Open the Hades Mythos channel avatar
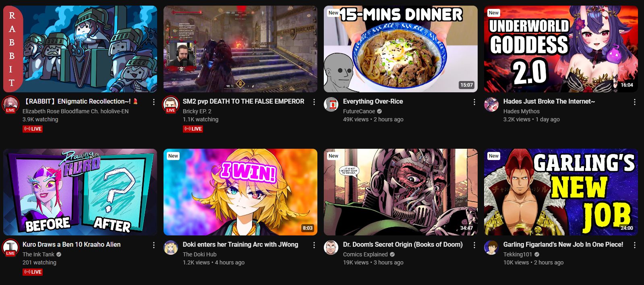The height and width of the screenshot is (285, 644). (x=491, y=104)
